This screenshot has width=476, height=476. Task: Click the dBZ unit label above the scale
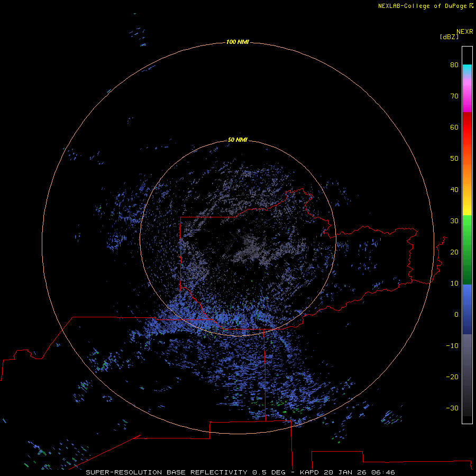449,36
